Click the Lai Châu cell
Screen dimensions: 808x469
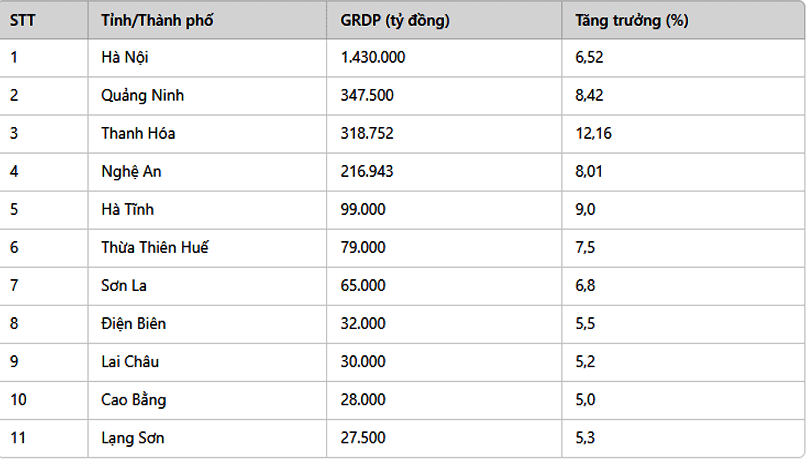pos(207,362)
